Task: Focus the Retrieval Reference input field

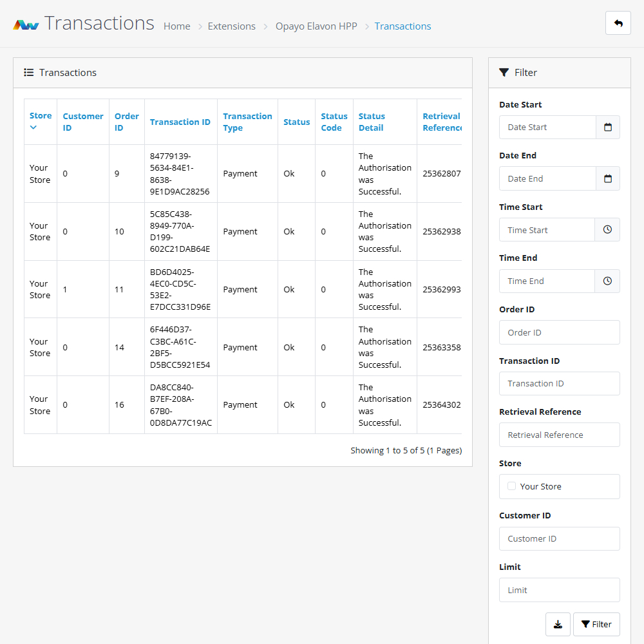Action: coord(559,435)
